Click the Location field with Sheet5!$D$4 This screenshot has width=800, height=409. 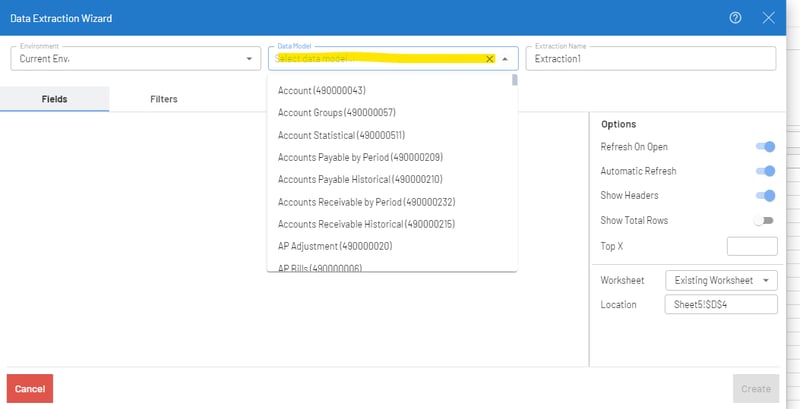pyautogui.click(x=720, y=304)
